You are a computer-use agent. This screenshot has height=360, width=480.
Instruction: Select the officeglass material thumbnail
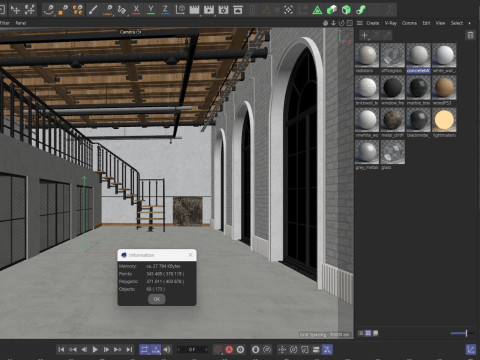click(x=393, y=55)
